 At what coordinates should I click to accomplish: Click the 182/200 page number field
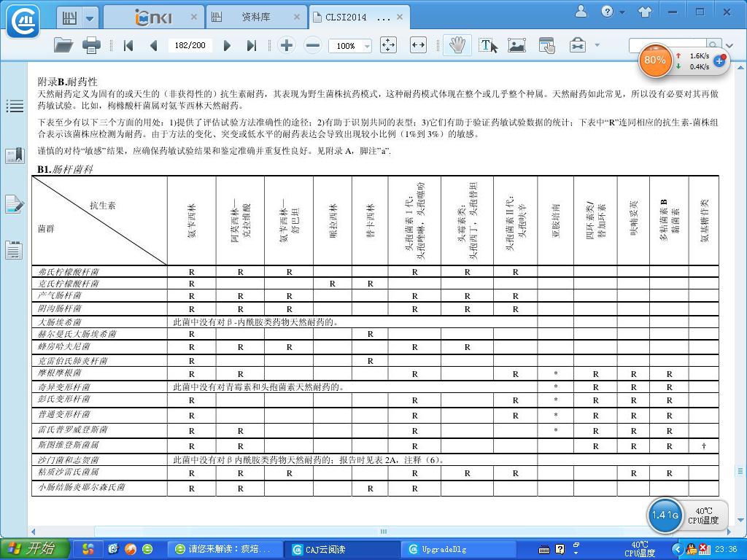[190, 45]
